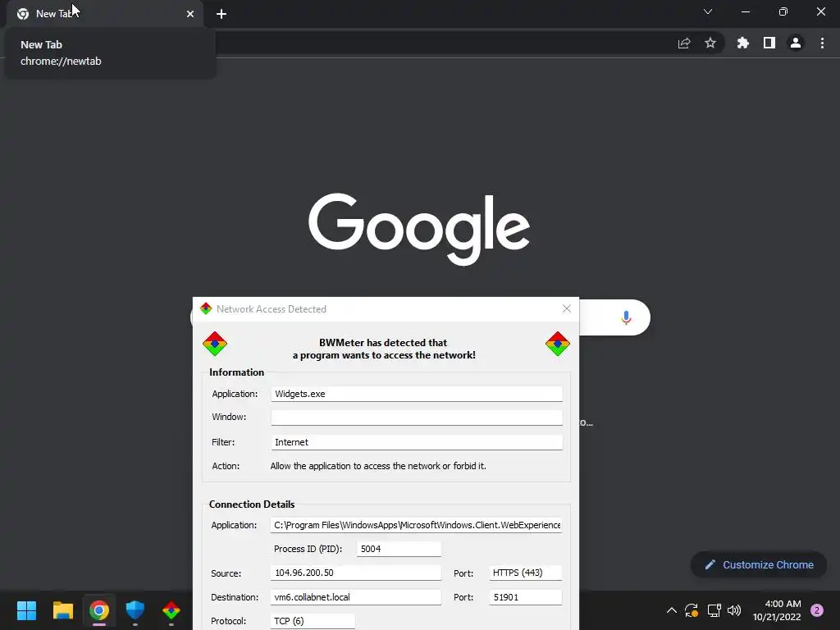
Task: Open the clock showing 4:00 AM
Action: pos(777,610)
